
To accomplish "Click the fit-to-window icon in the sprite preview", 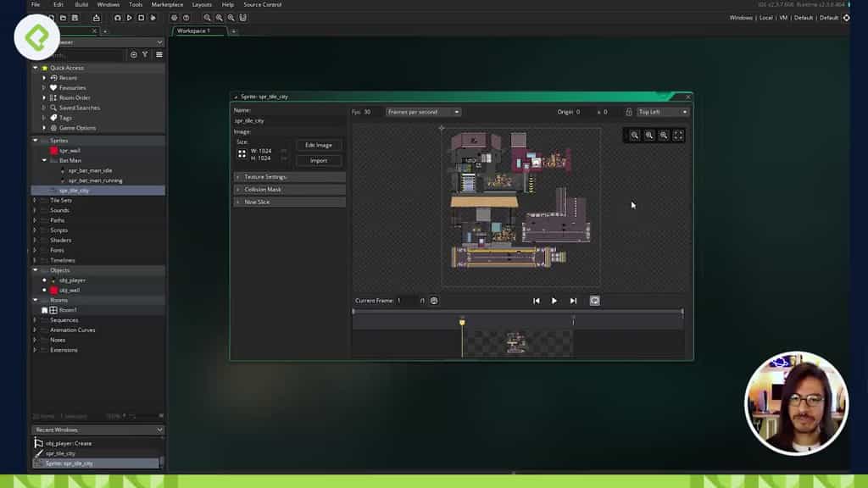I will 677,136.
